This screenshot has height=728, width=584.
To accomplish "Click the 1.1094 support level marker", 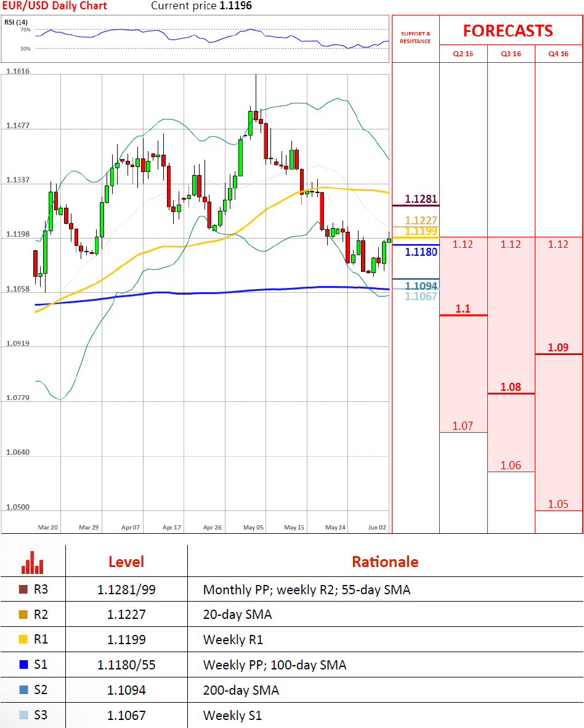I will coord(421,285).
